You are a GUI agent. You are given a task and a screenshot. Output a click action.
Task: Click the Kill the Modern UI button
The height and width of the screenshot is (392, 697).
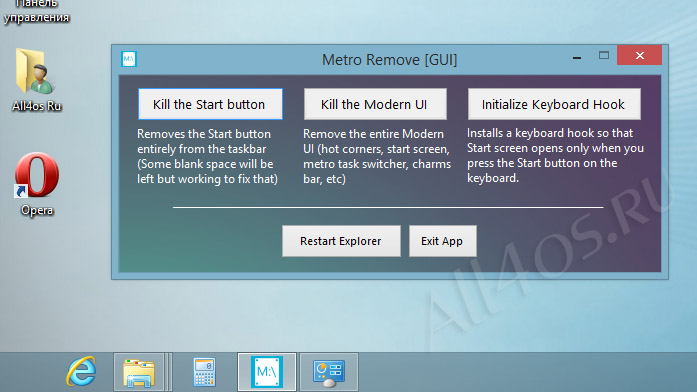point(375,104)
